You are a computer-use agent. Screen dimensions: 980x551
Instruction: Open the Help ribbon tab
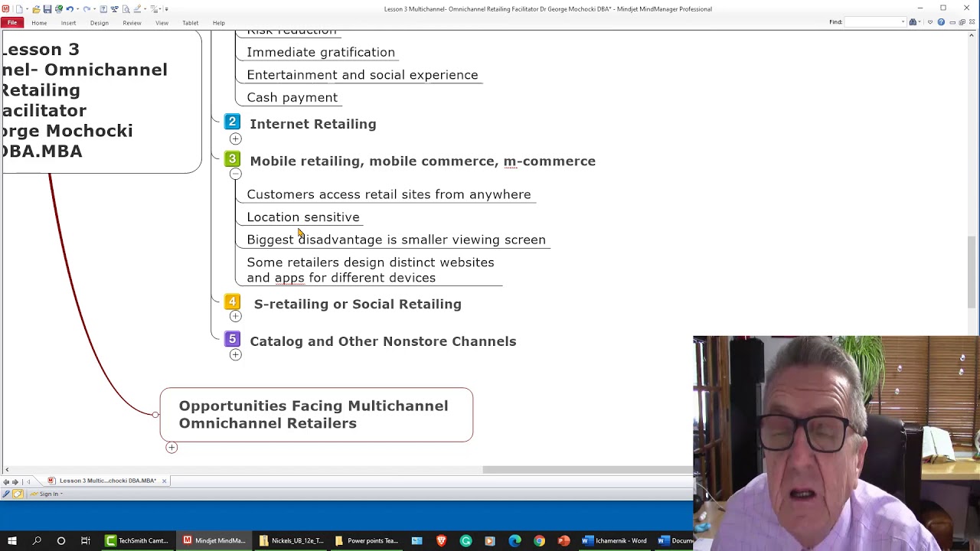(x=219, y=23)
